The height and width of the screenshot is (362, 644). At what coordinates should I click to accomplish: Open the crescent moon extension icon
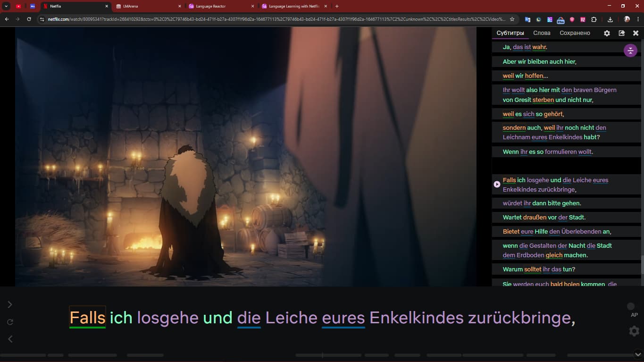pyautogui.click(x=539, y=19)
